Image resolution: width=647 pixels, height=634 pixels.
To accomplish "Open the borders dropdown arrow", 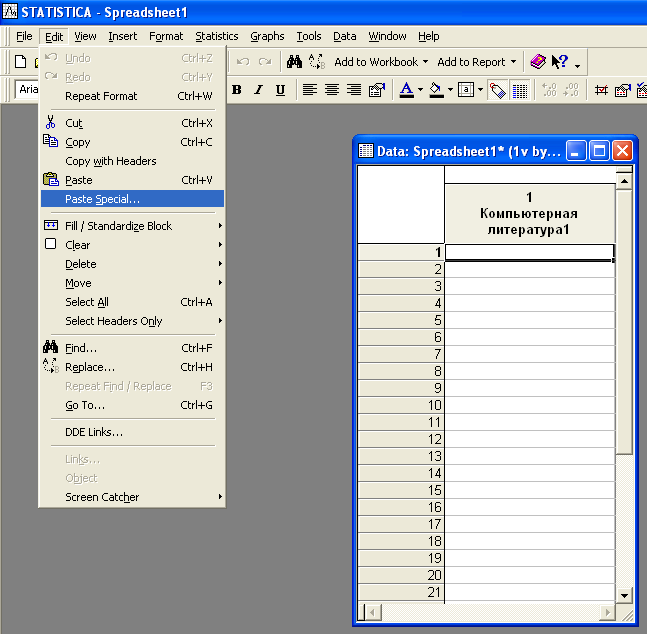I will click(481, 90).
